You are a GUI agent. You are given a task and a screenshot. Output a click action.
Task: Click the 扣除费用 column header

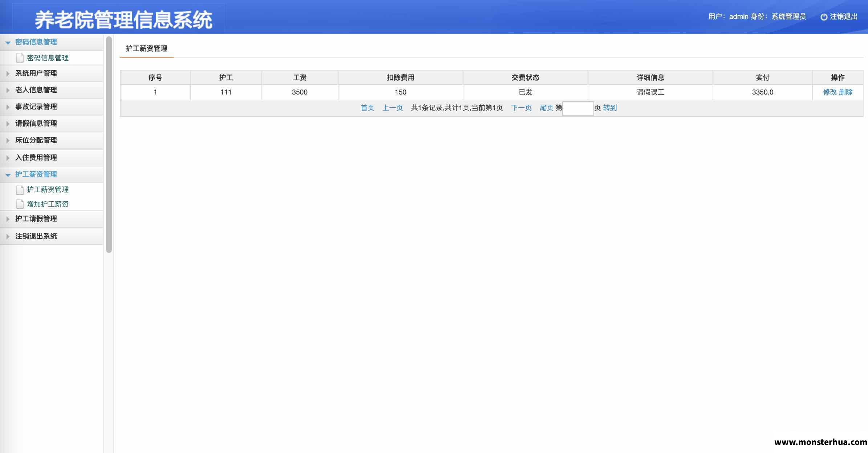coord(401,78)
